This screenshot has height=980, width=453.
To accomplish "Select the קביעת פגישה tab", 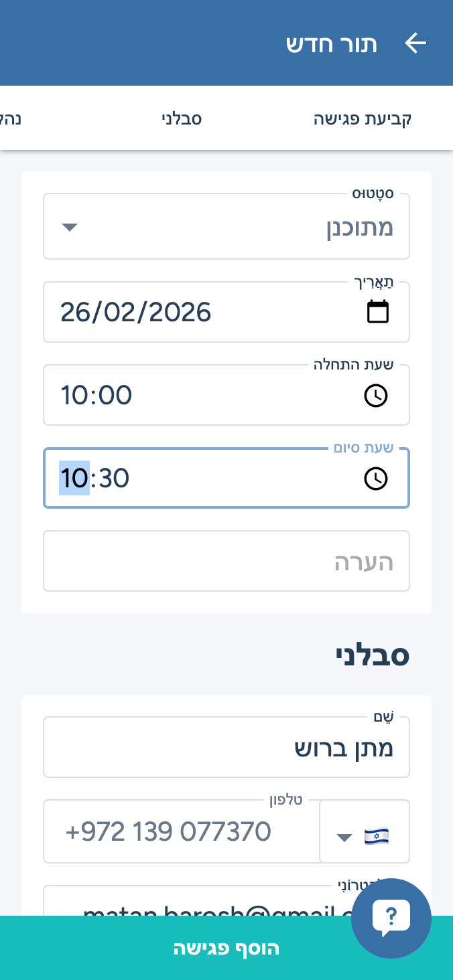I will click(x=363, y=119).
